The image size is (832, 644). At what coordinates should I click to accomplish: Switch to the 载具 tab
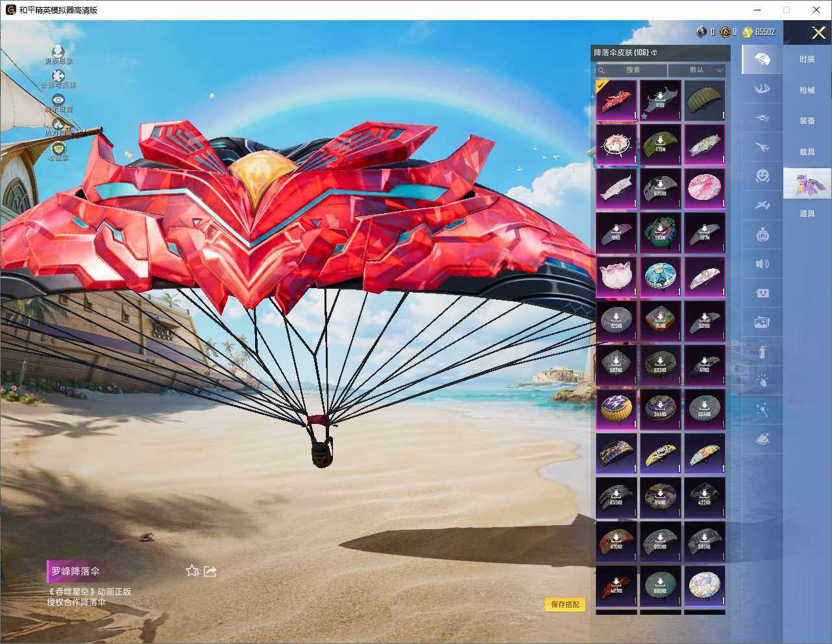pyautogui.click(x=807, y=152)
